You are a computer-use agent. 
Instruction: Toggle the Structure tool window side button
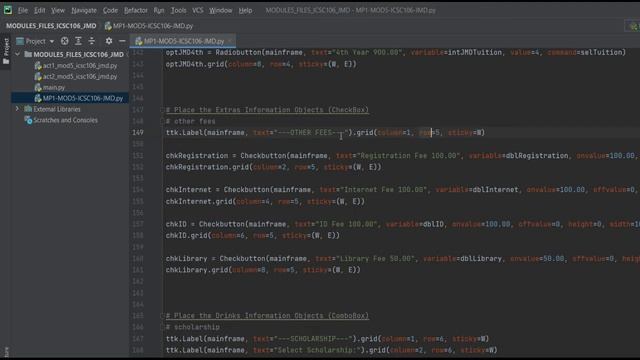point(6,352)
